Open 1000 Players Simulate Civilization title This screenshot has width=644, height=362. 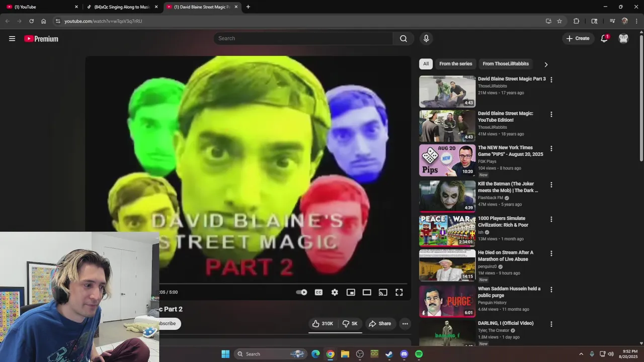click(503, 222)
